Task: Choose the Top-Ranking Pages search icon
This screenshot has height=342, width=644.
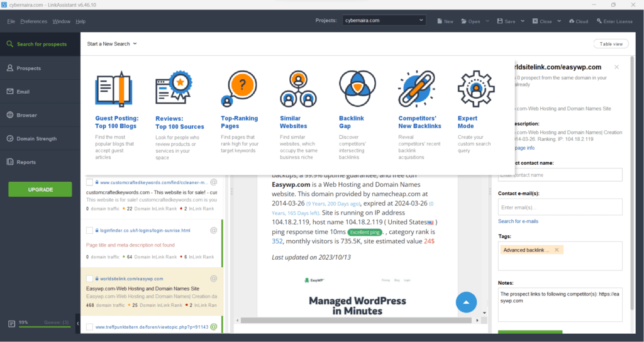Action: coord(238,89)
